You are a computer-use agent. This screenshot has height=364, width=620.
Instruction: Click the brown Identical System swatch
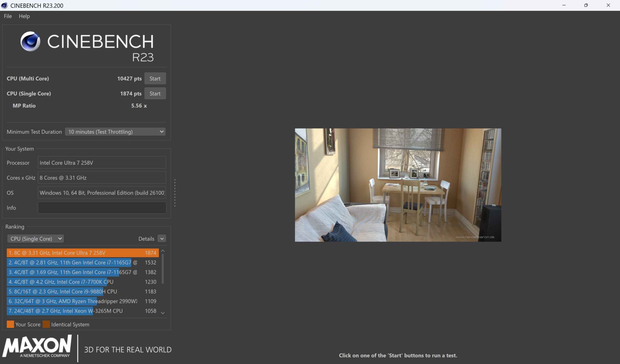[x=46, y=324]
